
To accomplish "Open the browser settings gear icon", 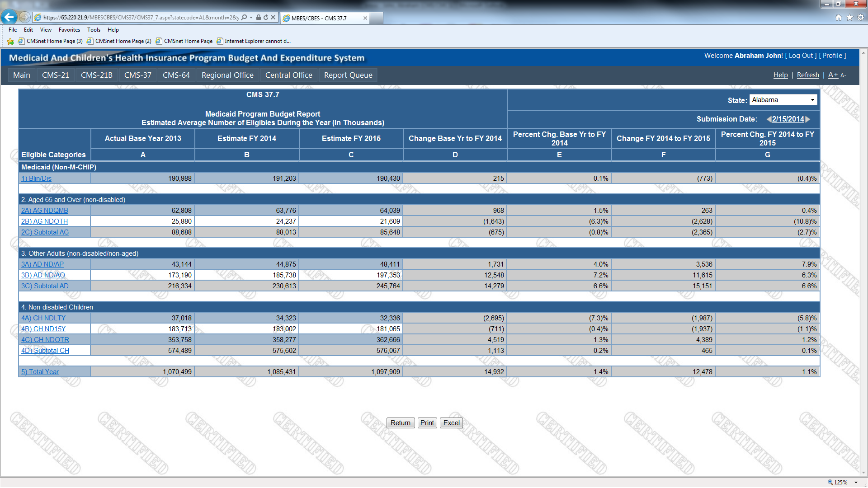I will coord(861,18).
